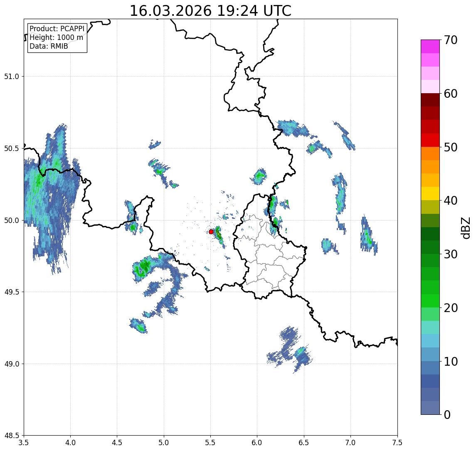The image size is (476, 451).
Task: Click the colorbar tick label 20
Action: pyautogui.click(x=451, y=308)
